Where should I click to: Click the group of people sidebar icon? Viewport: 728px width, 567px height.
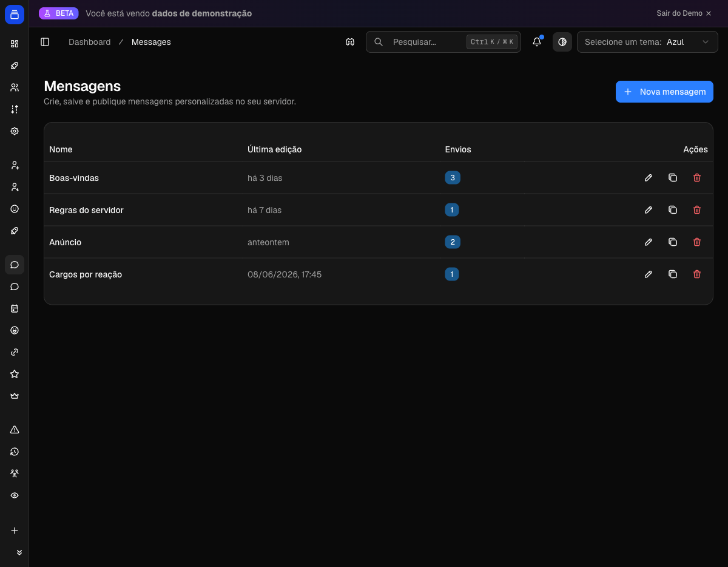[15, 474]
